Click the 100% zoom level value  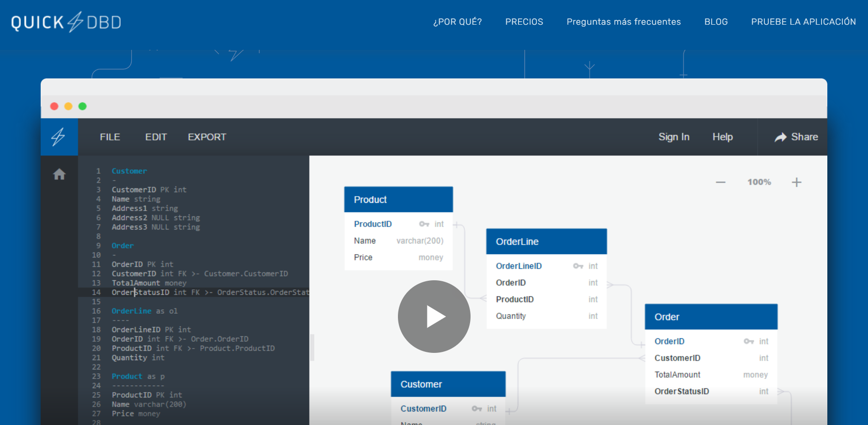coord(759,182)
